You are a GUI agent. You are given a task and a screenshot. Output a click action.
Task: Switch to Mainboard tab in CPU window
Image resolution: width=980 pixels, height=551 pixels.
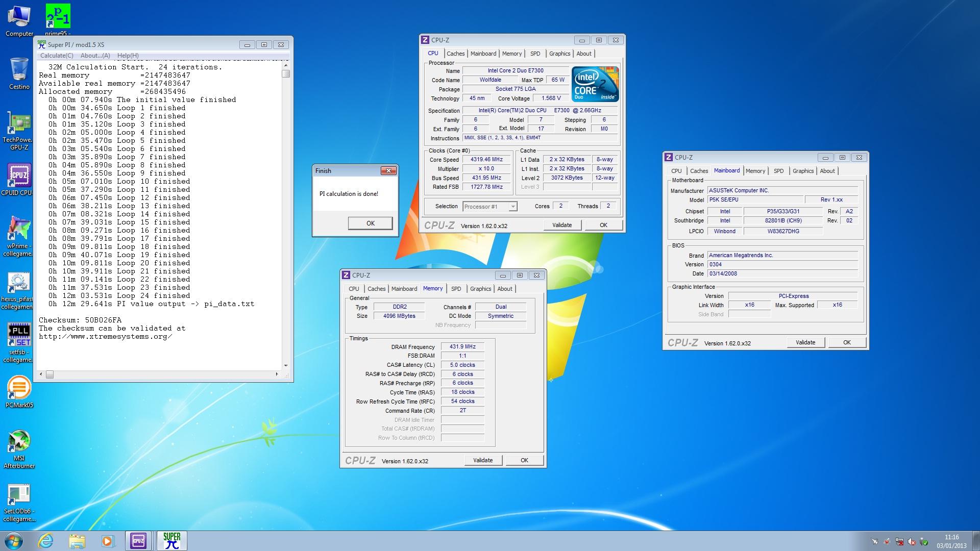pos(483,54)
